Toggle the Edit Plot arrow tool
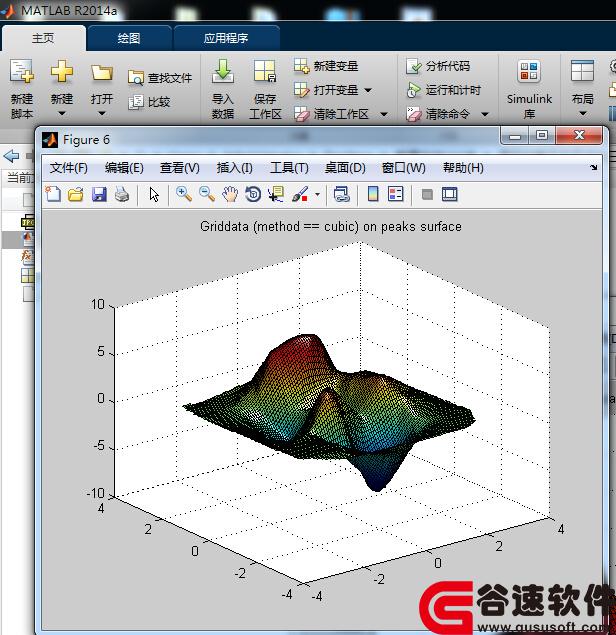The height and width of the screenshot is (635, 616). pyautogui.click(x=154, y=194)
